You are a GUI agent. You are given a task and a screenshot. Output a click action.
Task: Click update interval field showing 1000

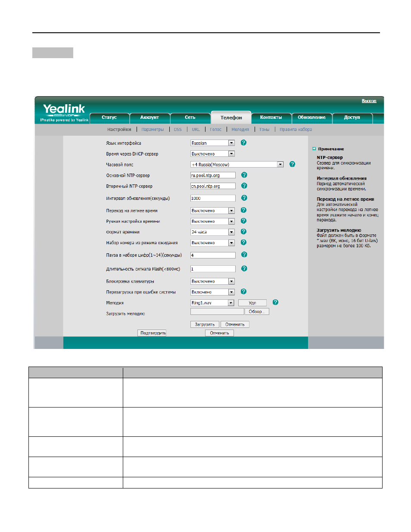(213, 198)
